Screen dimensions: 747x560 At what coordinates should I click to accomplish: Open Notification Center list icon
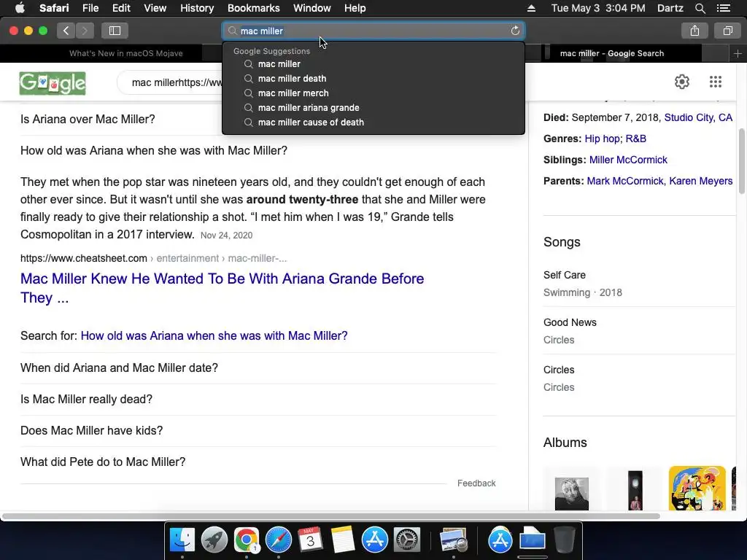click(x=723, y=8)
